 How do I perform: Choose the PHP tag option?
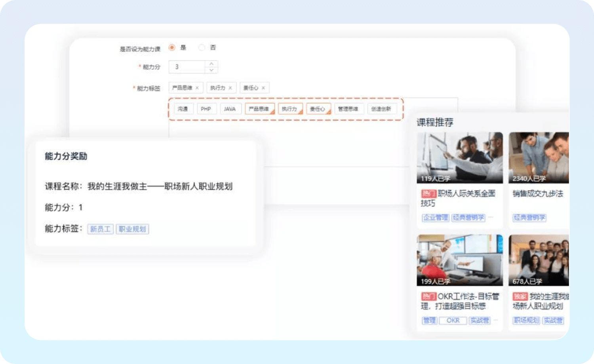[206, 109]
